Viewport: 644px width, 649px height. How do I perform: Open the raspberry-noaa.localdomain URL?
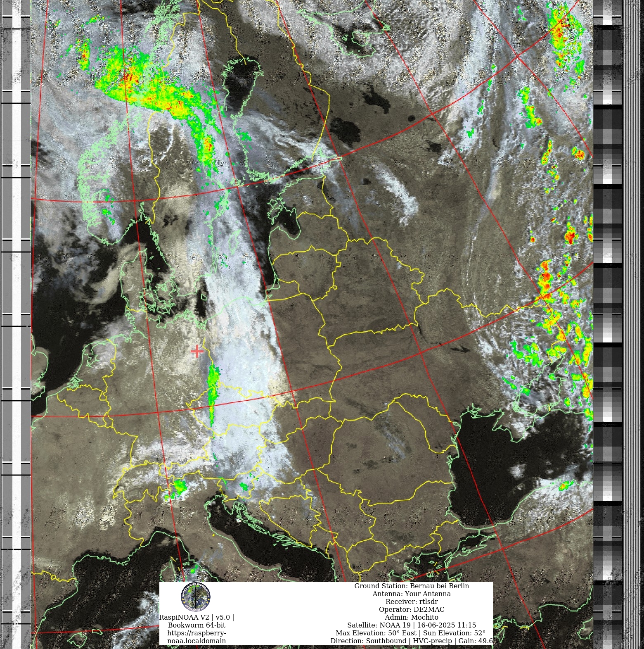(x=197, y=637)
